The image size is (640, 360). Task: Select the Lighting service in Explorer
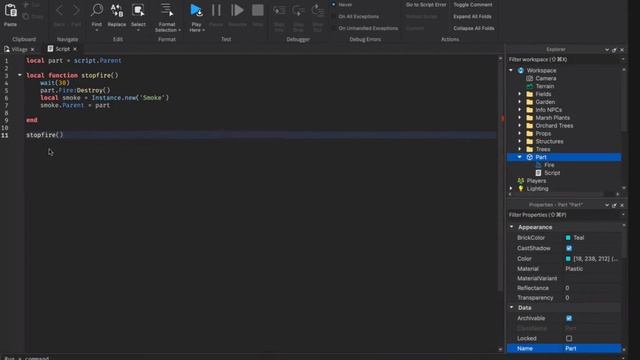pos(537,189)
